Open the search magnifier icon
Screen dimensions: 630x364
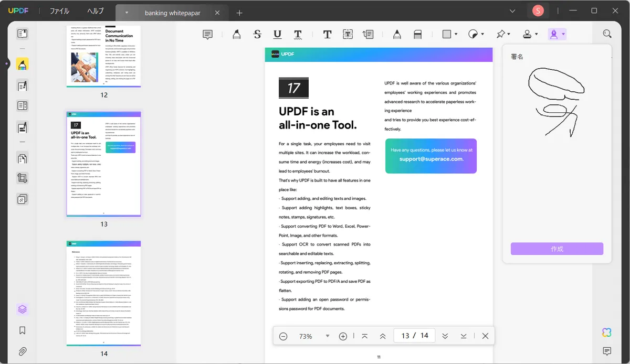[607, 34]
